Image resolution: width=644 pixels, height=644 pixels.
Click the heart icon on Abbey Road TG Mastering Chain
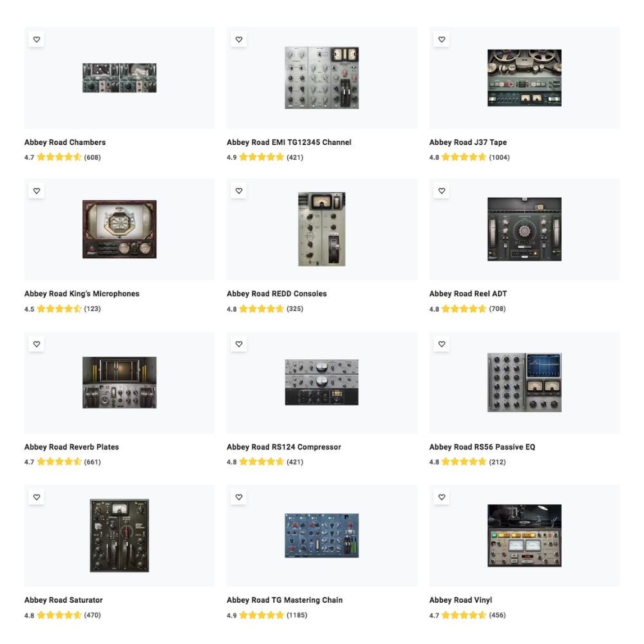pos(239,497)
